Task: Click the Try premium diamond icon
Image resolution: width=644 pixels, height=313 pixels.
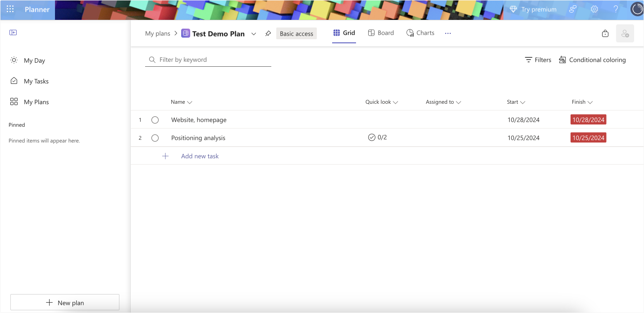Action: 513,9
